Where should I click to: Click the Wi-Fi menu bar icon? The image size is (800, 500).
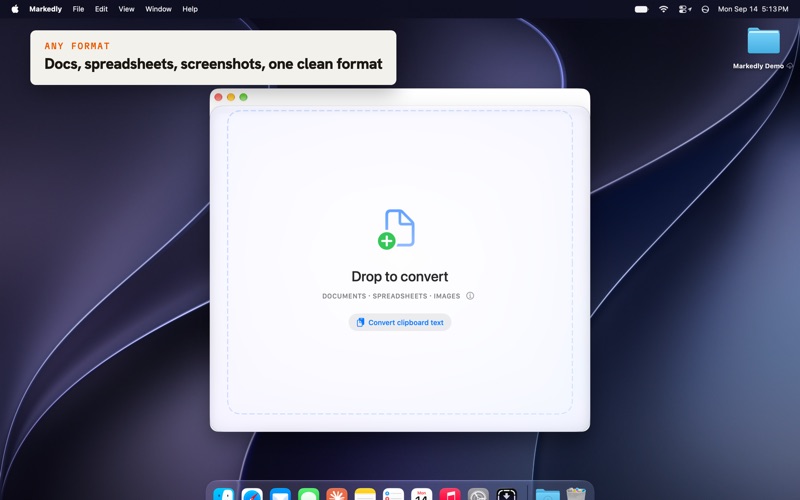tap(663, 9)
